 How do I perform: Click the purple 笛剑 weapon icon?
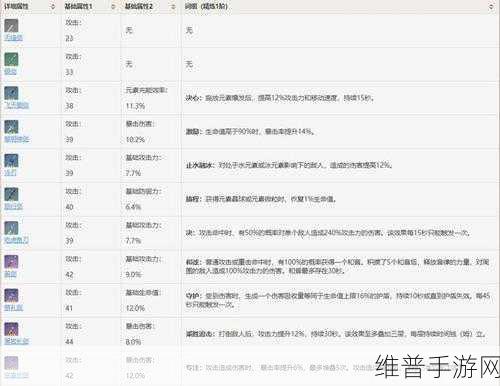click(11, 262)
